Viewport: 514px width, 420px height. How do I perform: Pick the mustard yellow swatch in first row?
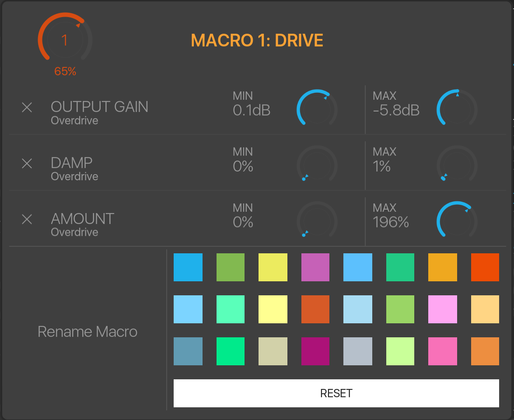tap(273, 267)
